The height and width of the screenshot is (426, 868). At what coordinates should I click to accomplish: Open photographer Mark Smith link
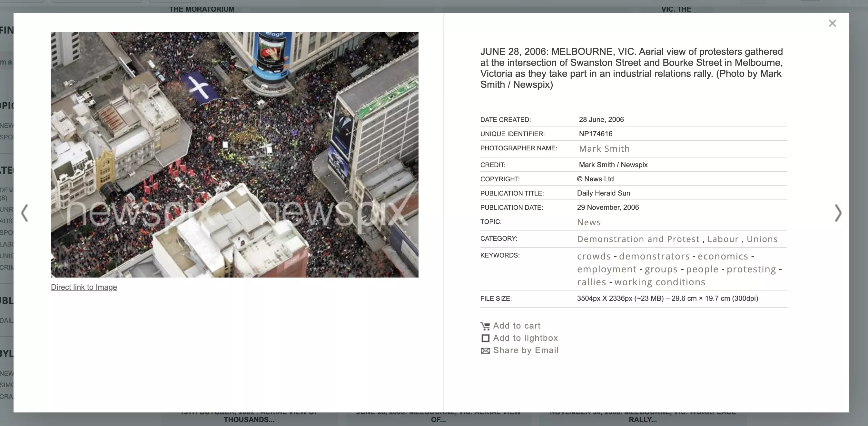click(x=604, y=149)
